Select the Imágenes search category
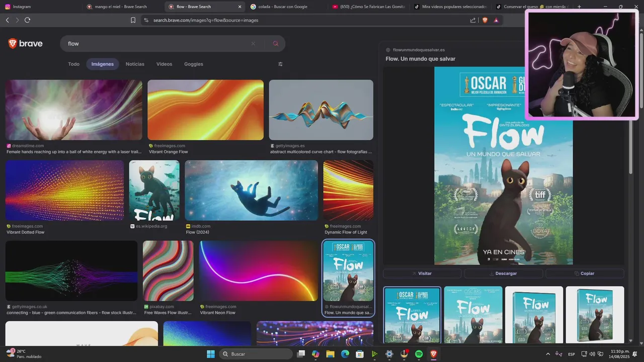 coord(102,64)
